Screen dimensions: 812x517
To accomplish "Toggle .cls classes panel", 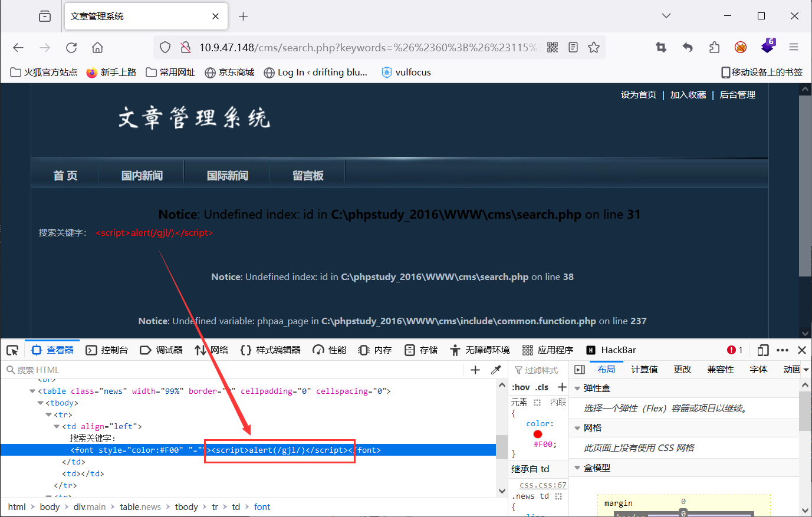I will click(x=543, y=387).
